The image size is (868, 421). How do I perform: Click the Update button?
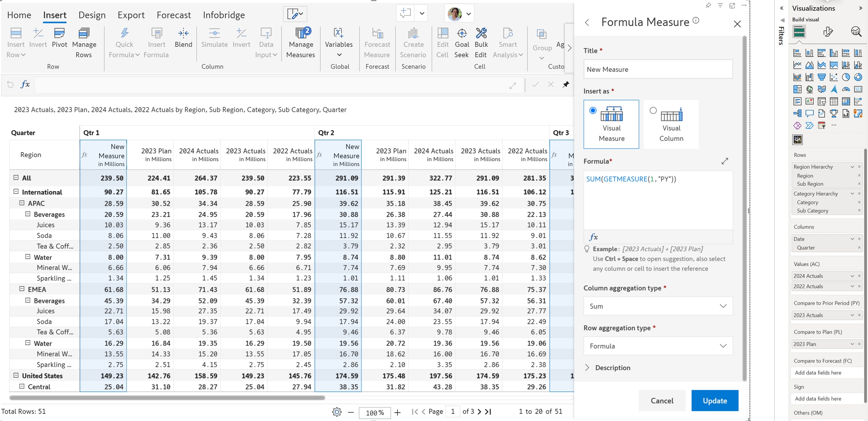point(715,401)
